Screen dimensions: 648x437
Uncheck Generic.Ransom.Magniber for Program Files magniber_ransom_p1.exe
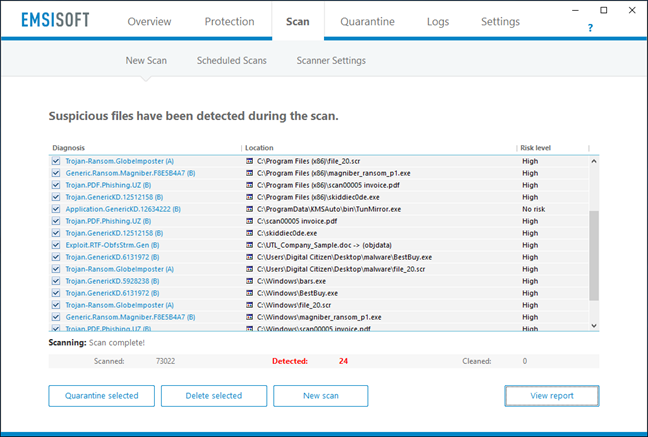56,173
